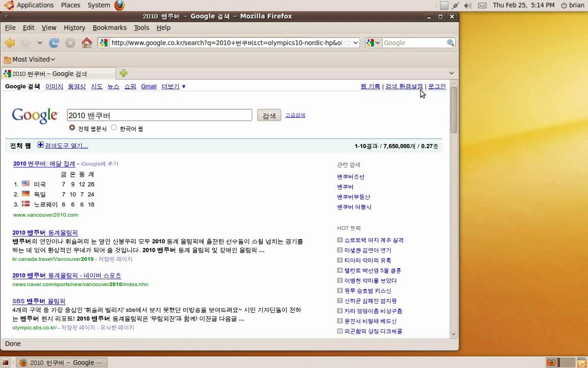Click the search magnifier in the search bar
The height and width of the screenshot is (368, 588).
click(x=450, y=43)
